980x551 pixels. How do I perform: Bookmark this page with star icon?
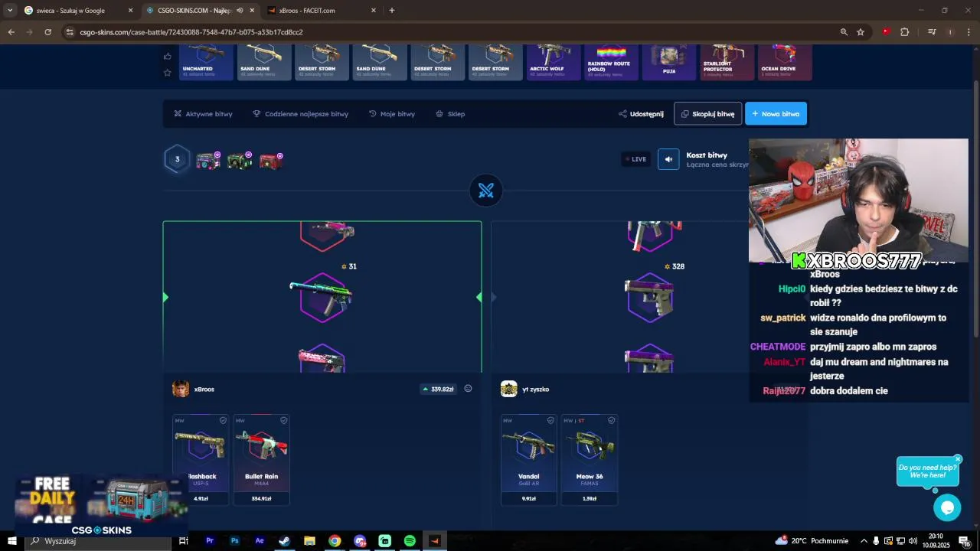(x=861, y=32)
